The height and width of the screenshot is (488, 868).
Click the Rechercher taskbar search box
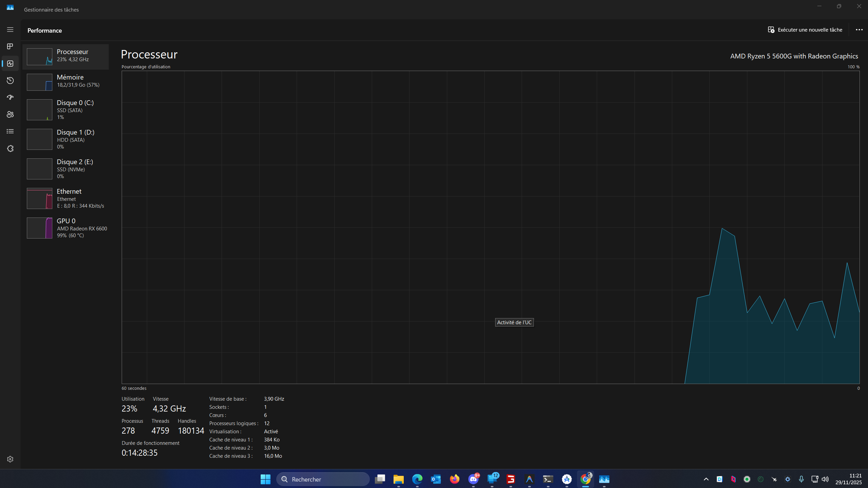(x=323, y=479)
